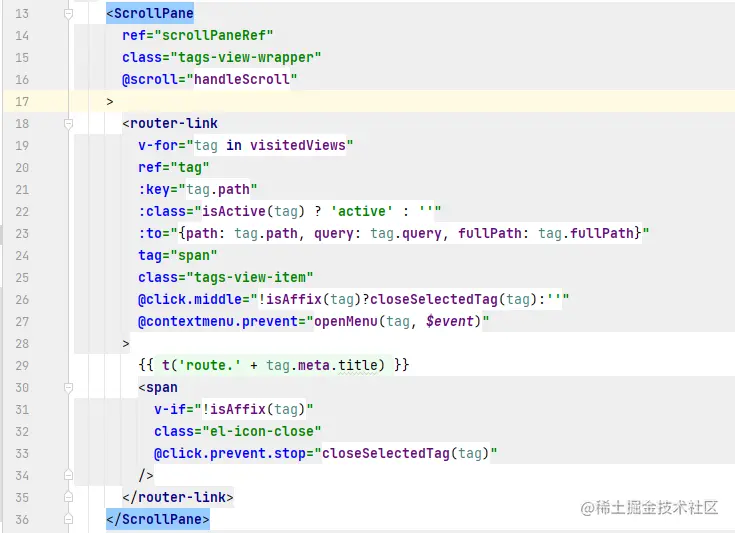Click the closing ScrollPane tag
The image size is (735, 533).
pyautogui.click(x=158, y=519)
